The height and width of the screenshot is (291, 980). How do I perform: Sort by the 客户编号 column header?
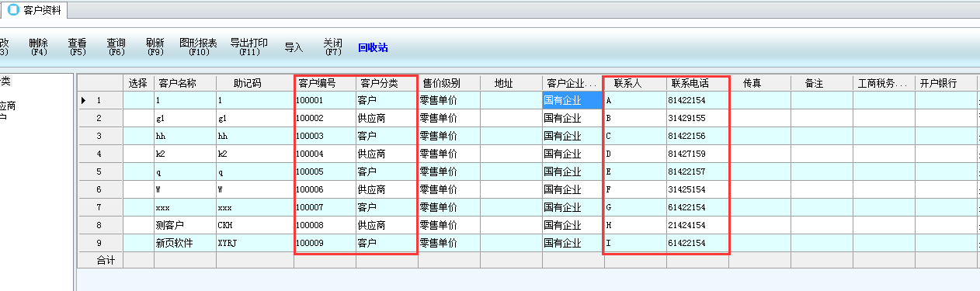pyautogui.click(x=325, y=83)
